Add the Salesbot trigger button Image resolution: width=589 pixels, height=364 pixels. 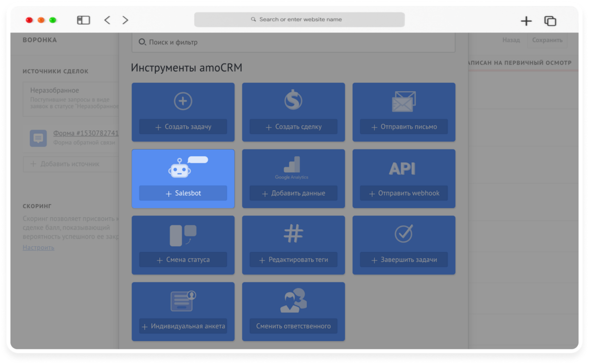click(183, 193)
